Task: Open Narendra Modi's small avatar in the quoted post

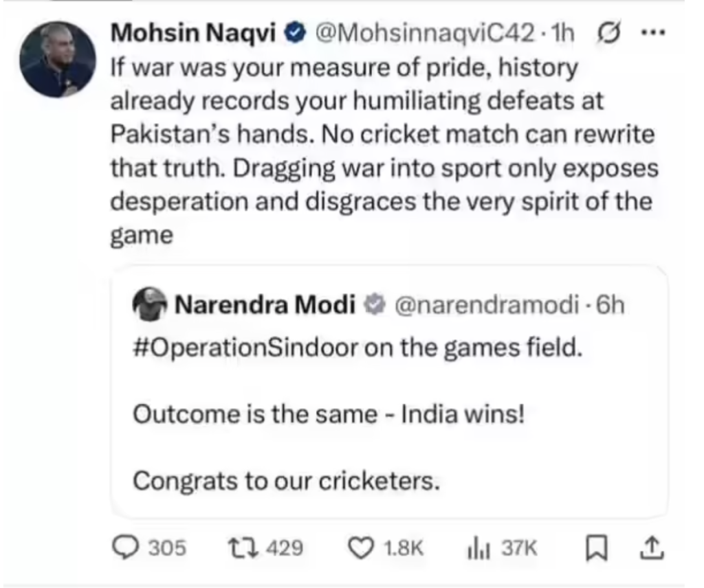Action: point(149,304)
